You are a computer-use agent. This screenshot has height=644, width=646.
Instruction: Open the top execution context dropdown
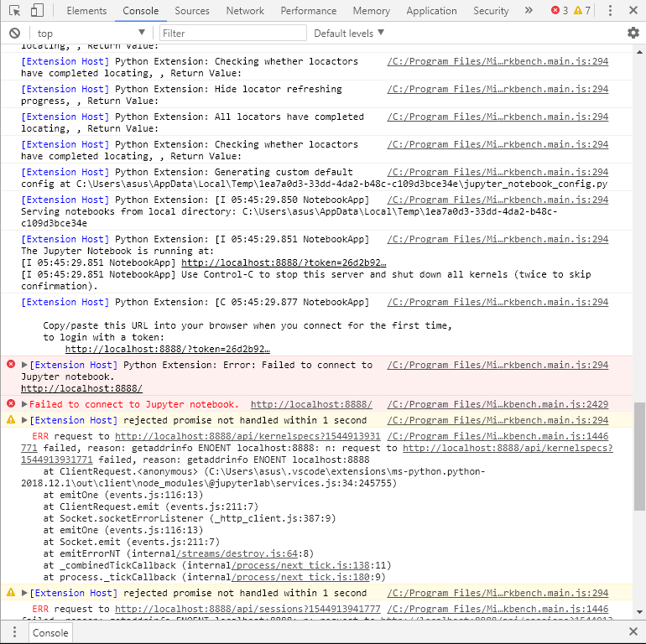pos(91,33)
